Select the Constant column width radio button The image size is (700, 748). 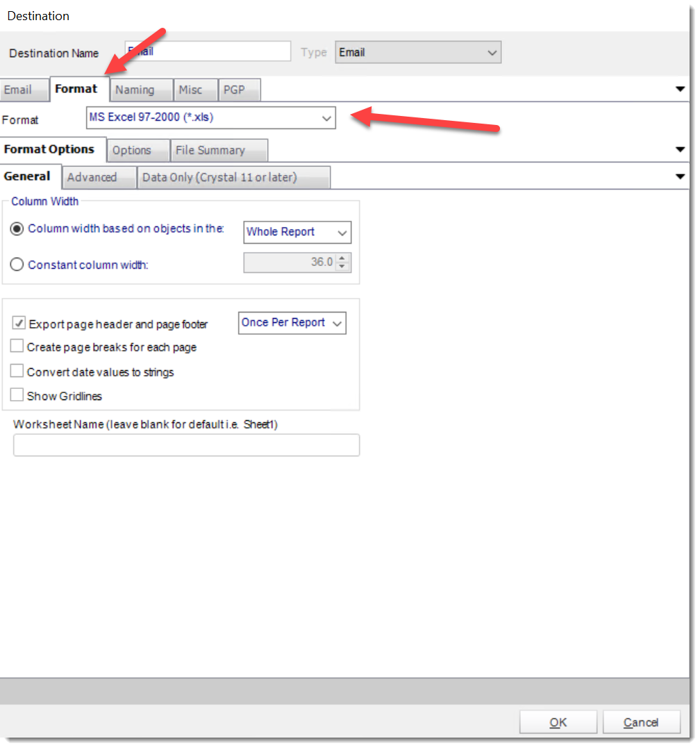pos(17,265)
